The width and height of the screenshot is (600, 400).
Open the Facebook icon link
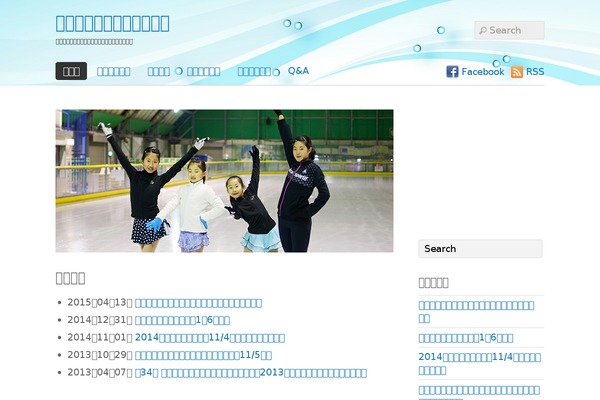coord(452,72)
